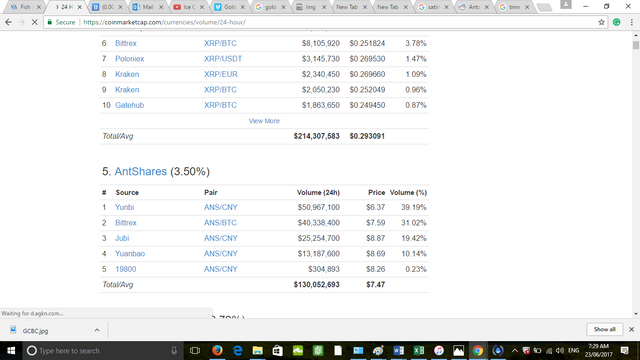The image size is (640, 360).
Task: Close the downloads bar
Action: tap(631, 329)
